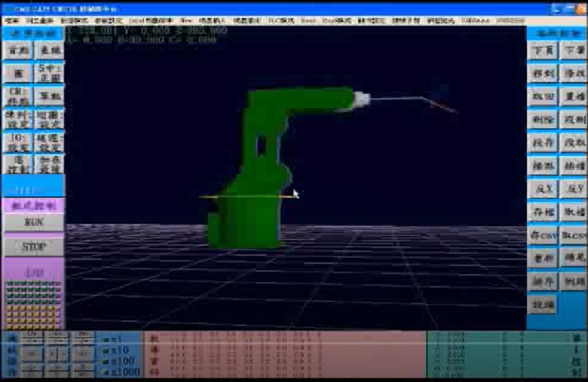This screenshot has width=588, height=382.
Task: Click the white tool tip on robot wrist
Action: [361, 99]
